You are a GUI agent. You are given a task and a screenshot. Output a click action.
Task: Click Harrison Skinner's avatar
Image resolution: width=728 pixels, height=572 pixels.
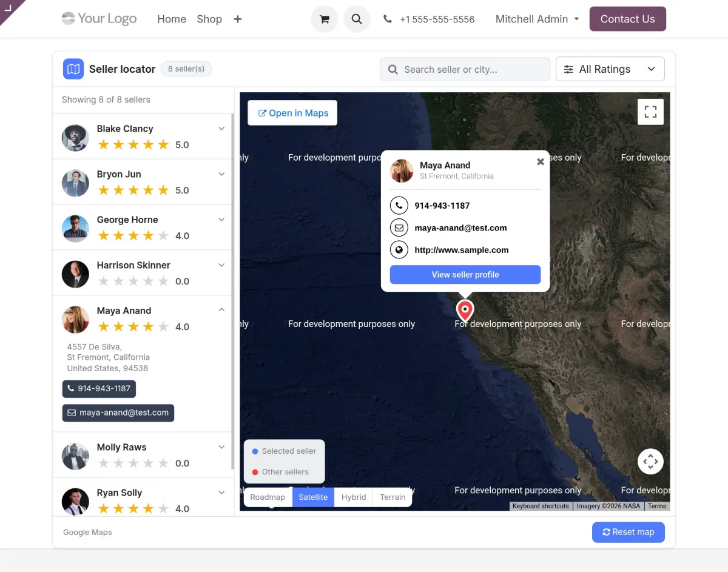point(75,274)
